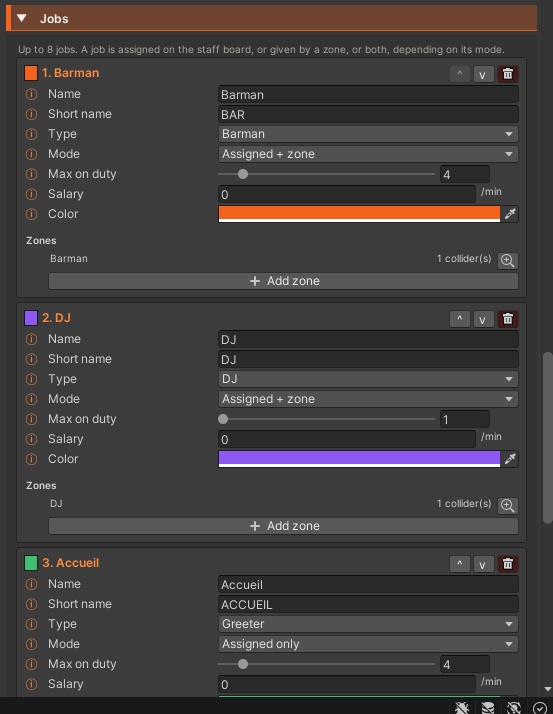Click Barman Max on duty value box
Screen dimensions: 553x714
465,174
